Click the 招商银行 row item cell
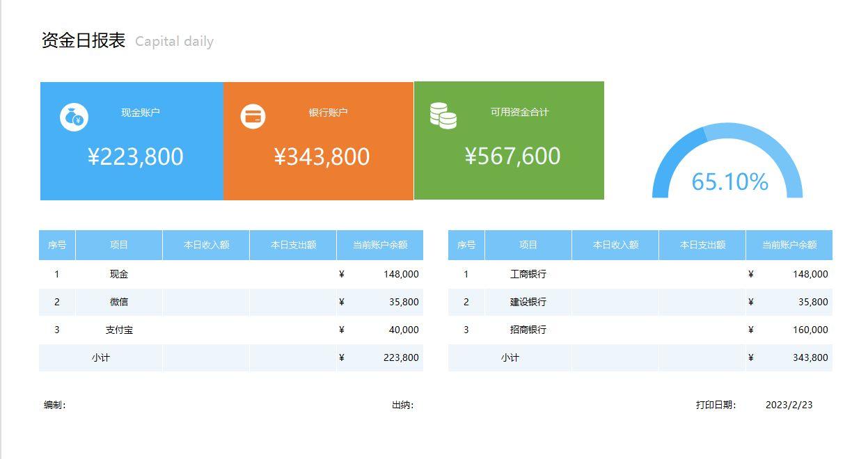Viewport: 868px width, 459px height. [528, 330]
